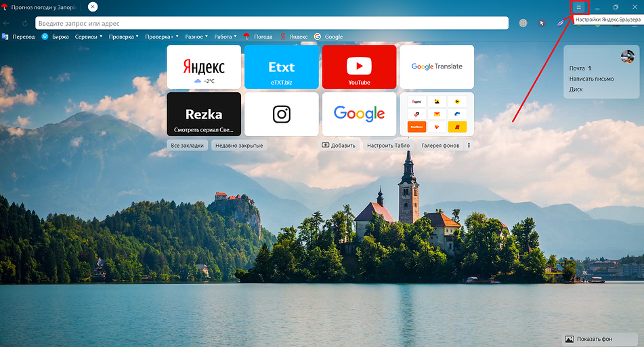Open the Биржа bookmark
Image resolution: width=644 pixels, height=347 pixels.
pos(55,37)
